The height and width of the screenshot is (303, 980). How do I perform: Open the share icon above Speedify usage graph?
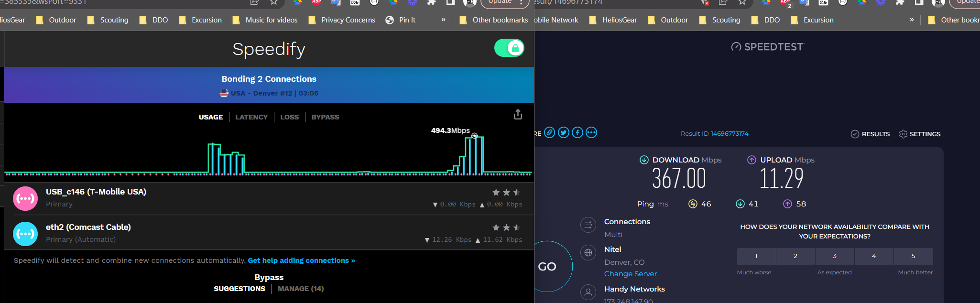pyautogui.click(x=518, y=114)
